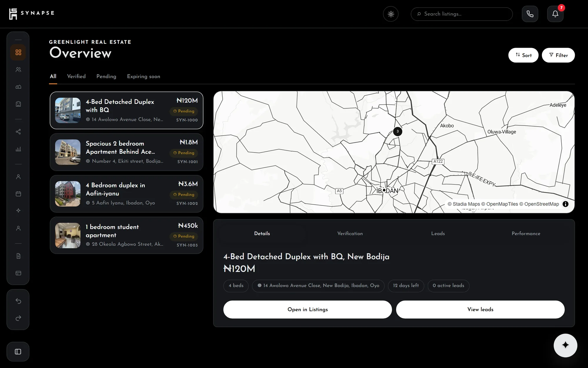Open the credit card billing icon
The image size is (588, 368).
coord(18,273)
